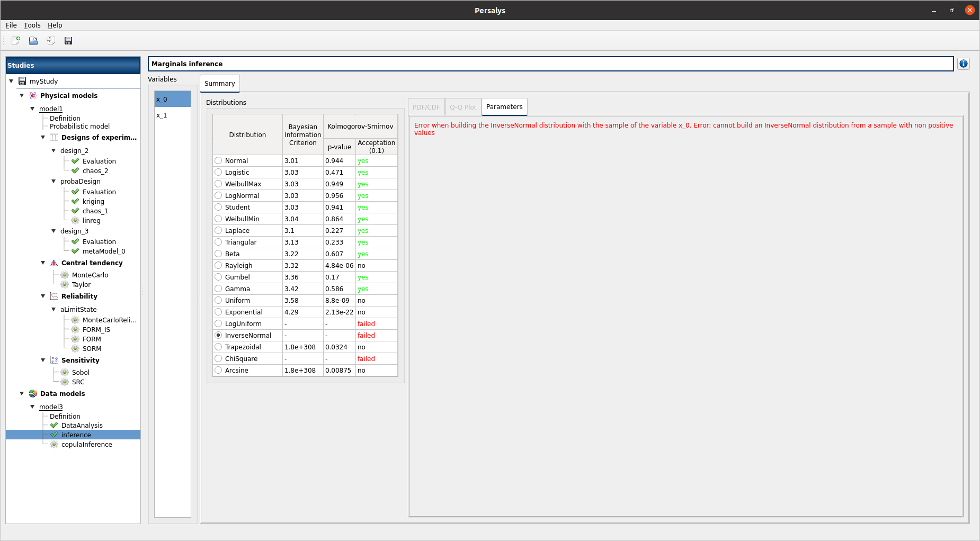This screenshot has height=541, width=980.
Task: Click the blue information icon
Action: click(963, 64)
